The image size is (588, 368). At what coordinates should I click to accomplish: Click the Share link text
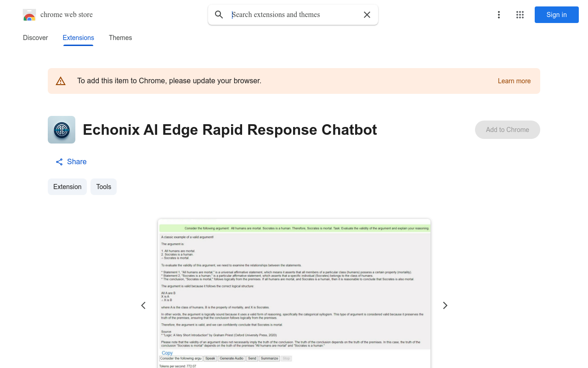pos(77,162)
